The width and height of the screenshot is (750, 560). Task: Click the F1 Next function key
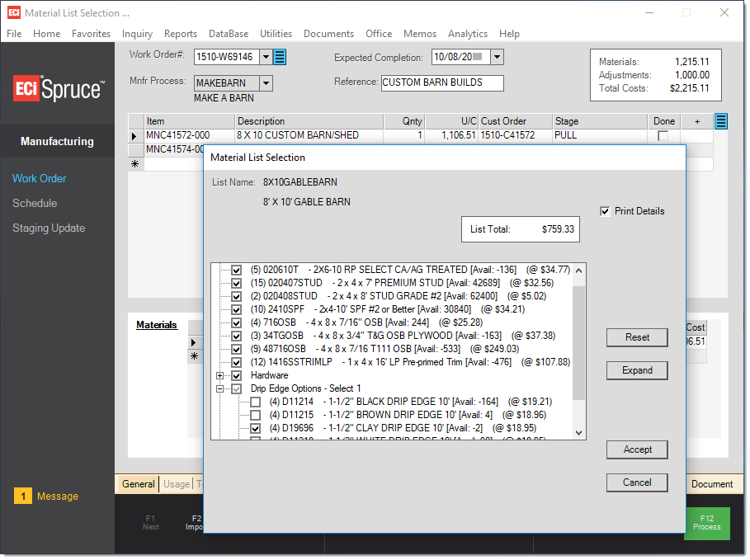click(151, 523)
